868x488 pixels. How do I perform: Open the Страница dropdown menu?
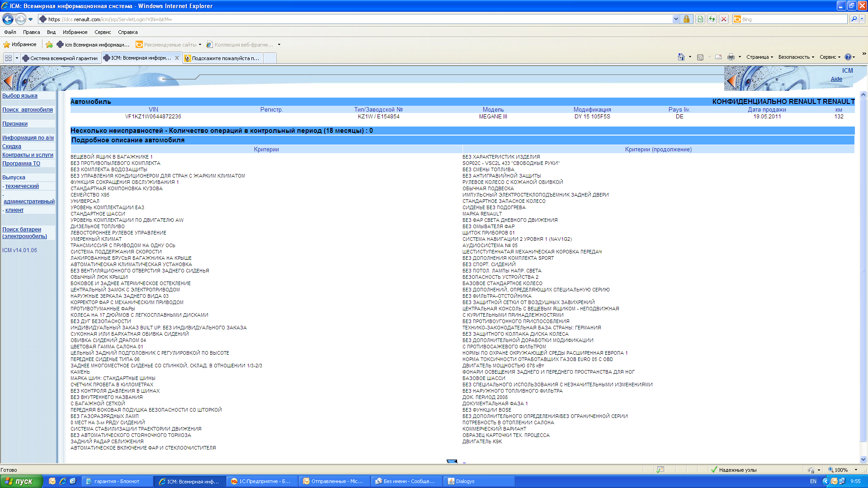tap(759, 57)
